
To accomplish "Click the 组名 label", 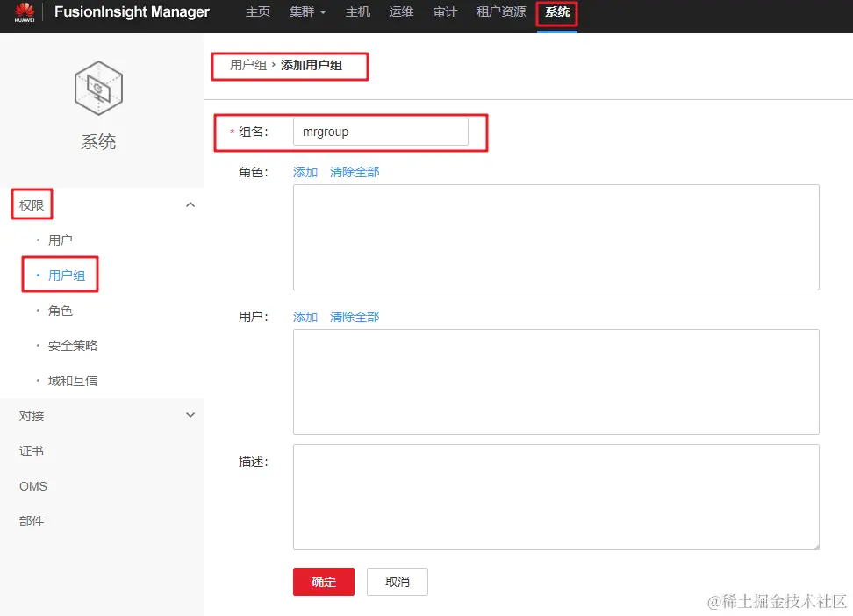I will pyautogui.click(x=253, y=132).
